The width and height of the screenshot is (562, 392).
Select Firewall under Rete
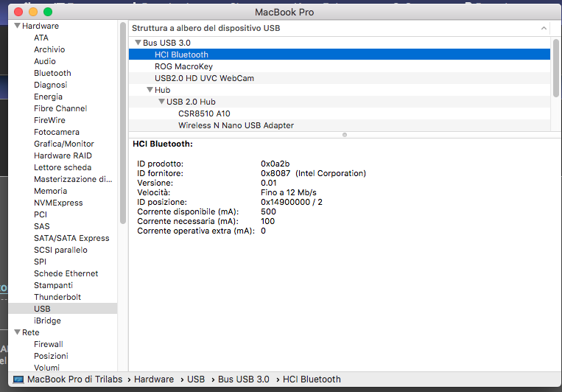[49, 344]
